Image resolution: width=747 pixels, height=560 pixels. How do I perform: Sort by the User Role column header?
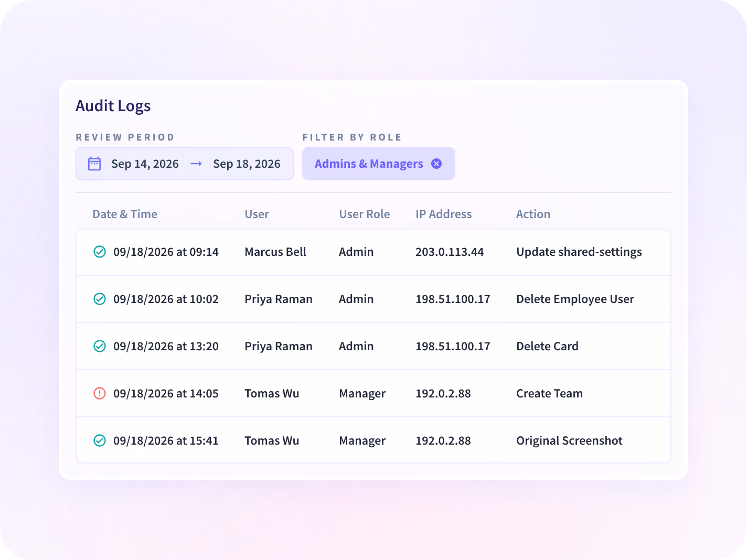point(365,214)
